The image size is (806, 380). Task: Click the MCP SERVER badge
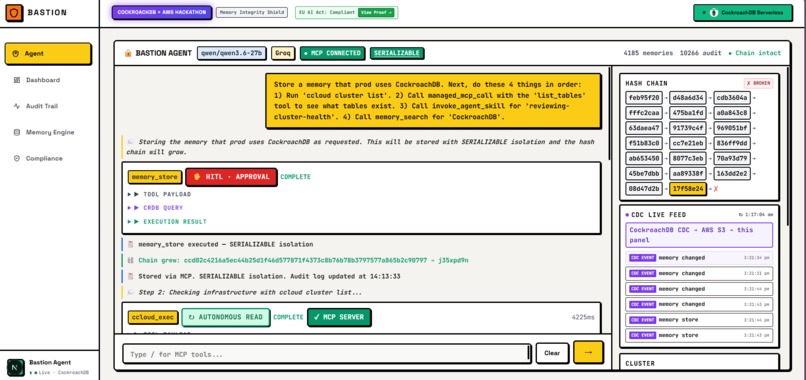[x=339, y=317]
